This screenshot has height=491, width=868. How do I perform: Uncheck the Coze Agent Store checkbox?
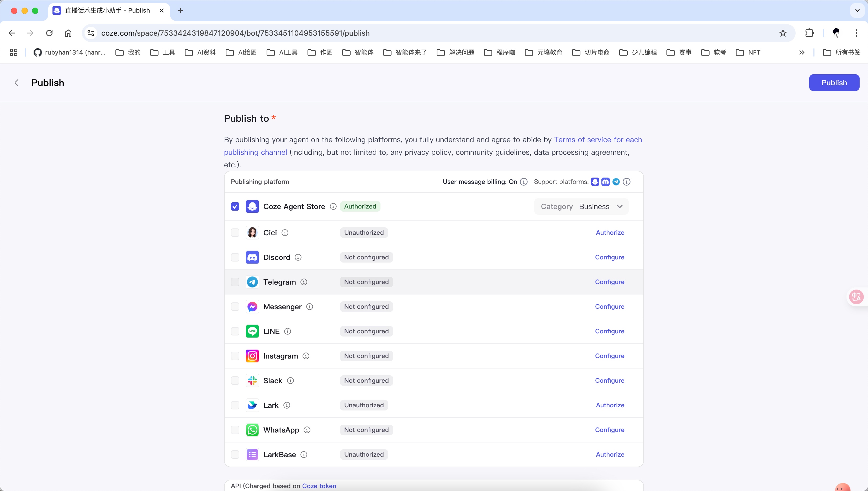(235, 206)
